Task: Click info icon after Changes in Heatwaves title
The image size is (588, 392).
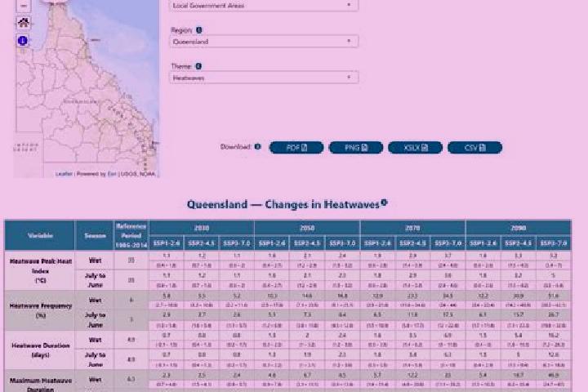Action: point(384,203)
